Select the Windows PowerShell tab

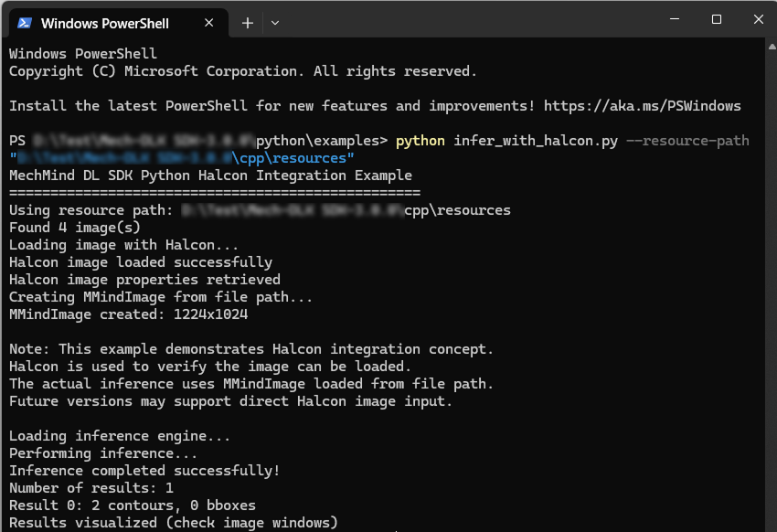[x=119, y=23]
